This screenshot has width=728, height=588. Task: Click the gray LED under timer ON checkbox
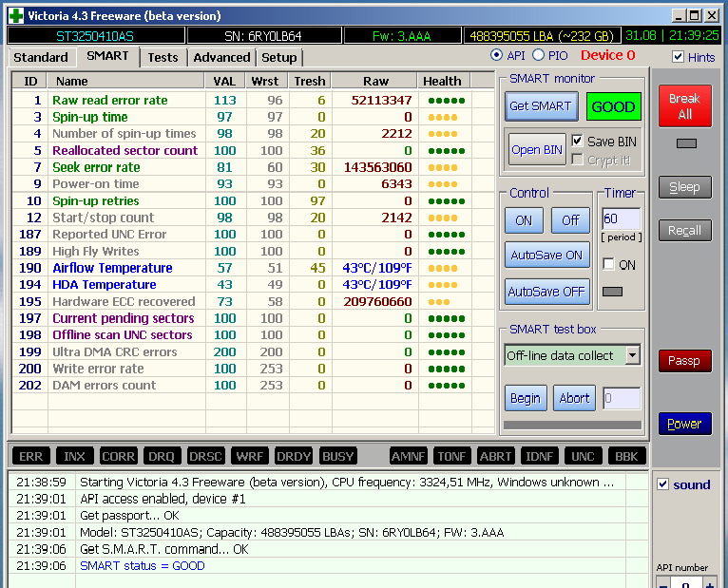pos(612,292)
